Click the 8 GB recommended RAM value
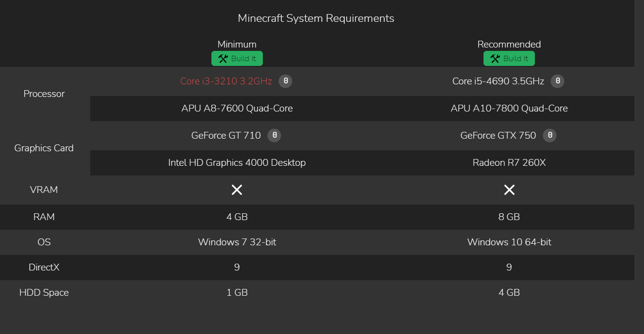Viewport: 644px width, 334px height. 509,217
